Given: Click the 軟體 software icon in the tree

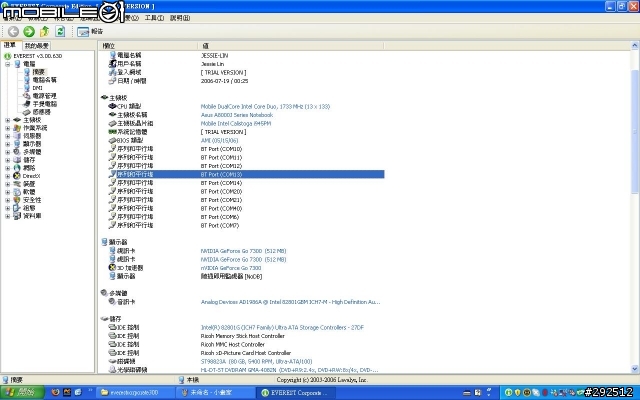Looking at the screenshot, I should 17,192.
